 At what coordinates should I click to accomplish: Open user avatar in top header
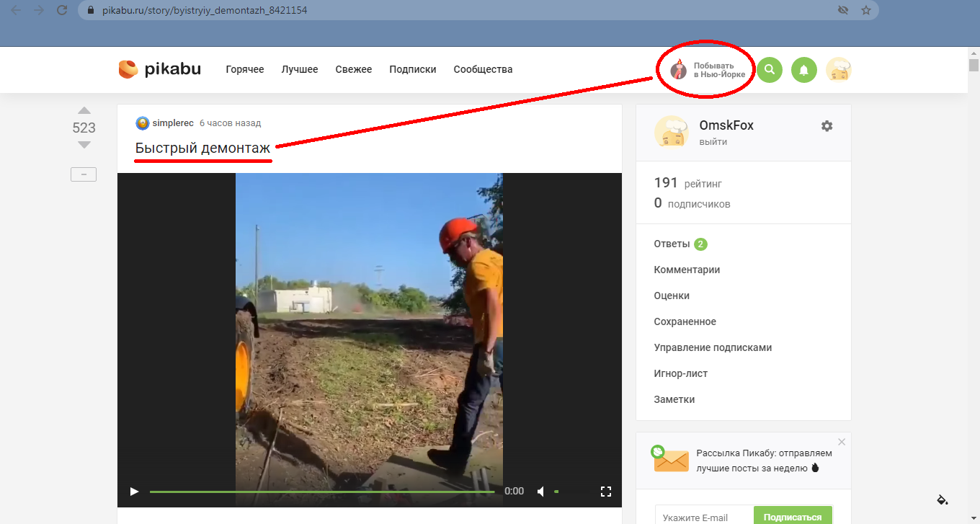(839, 70)
